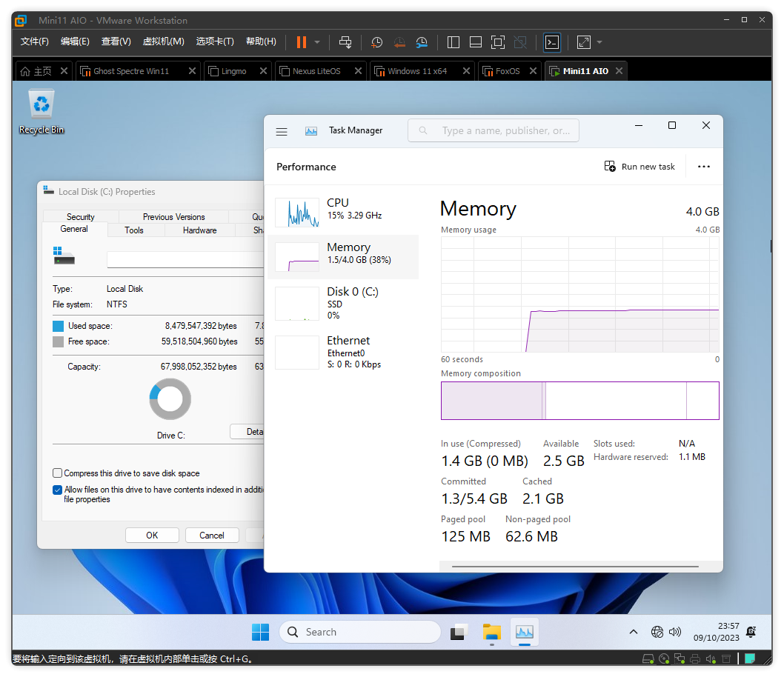Click the VMware pause virtual machine button
Viewport: 784px width, 677px height.
coord(301,42)
